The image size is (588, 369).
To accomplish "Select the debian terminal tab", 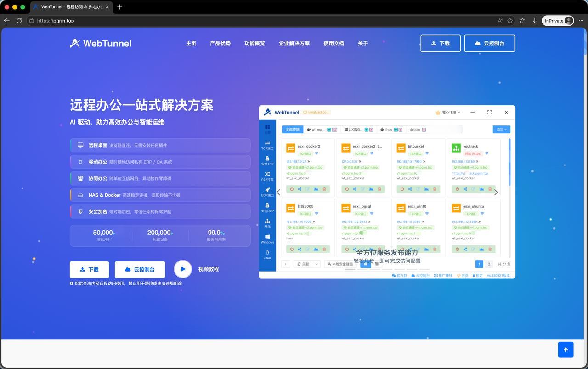I will (417, 130).
